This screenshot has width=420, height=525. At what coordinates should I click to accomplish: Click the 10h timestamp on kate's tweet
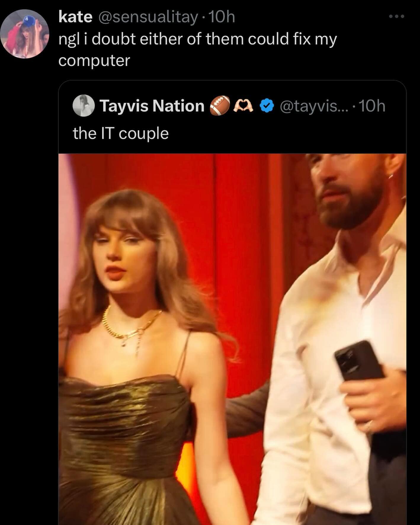click(222, 17)
